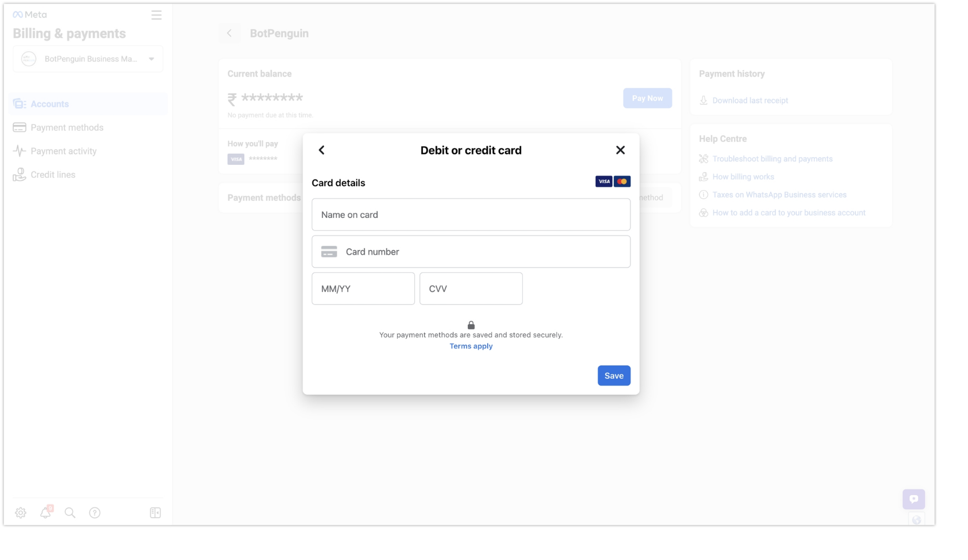This screenshot has height=560, width=968.
Task: Open the settings gear icon
Action: tap(20, 512)
